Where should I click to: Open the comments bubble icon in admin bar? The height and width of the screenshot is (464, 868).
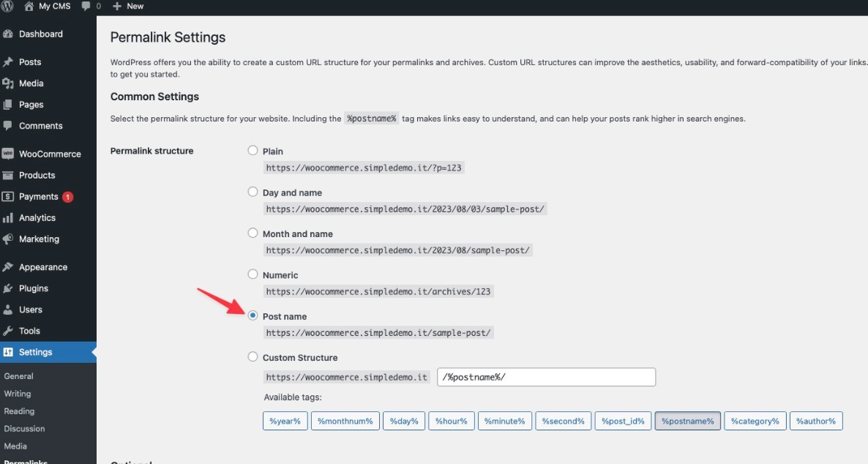(86, 6)
